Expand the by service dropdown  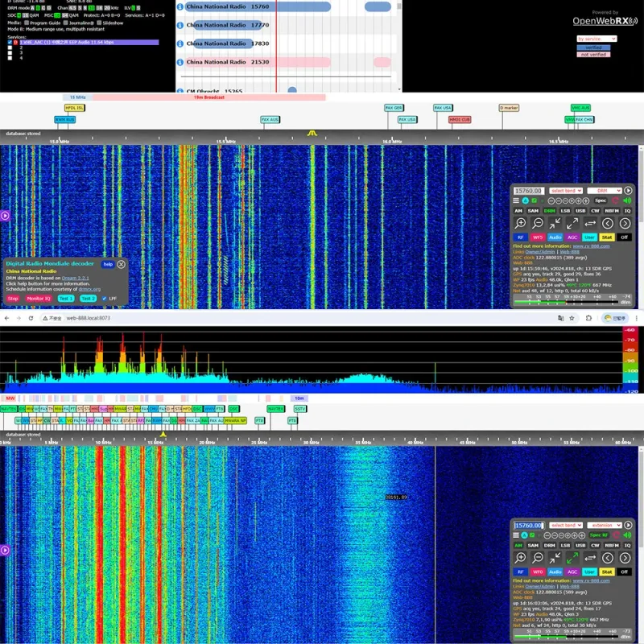[596, 39]
